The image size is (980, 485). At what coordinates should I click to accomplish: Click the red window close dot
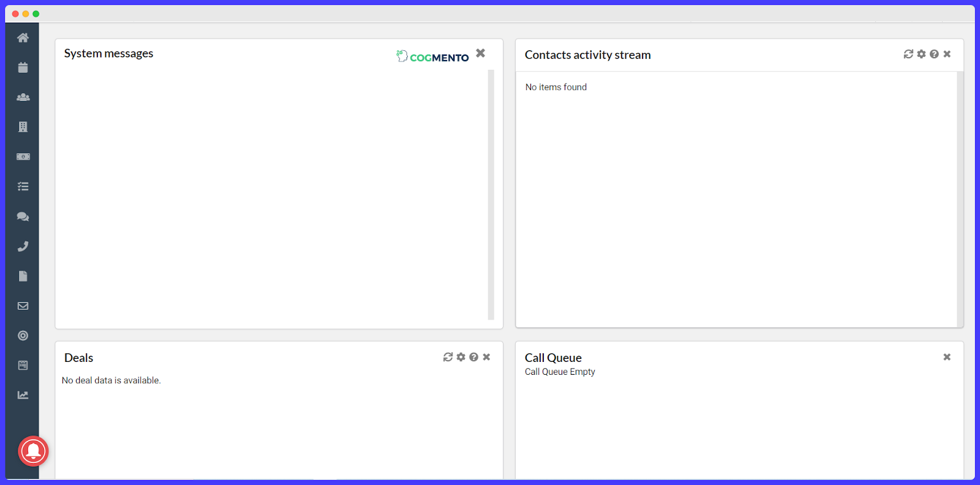(15, 13)
